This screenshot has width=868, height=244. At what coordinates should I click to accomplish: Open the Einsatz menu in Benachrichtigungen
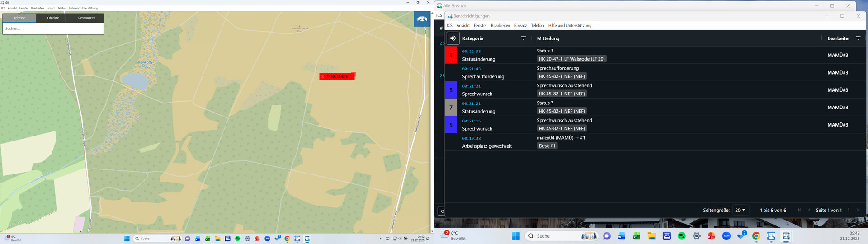pyautogui.click(x=520, y=26)
